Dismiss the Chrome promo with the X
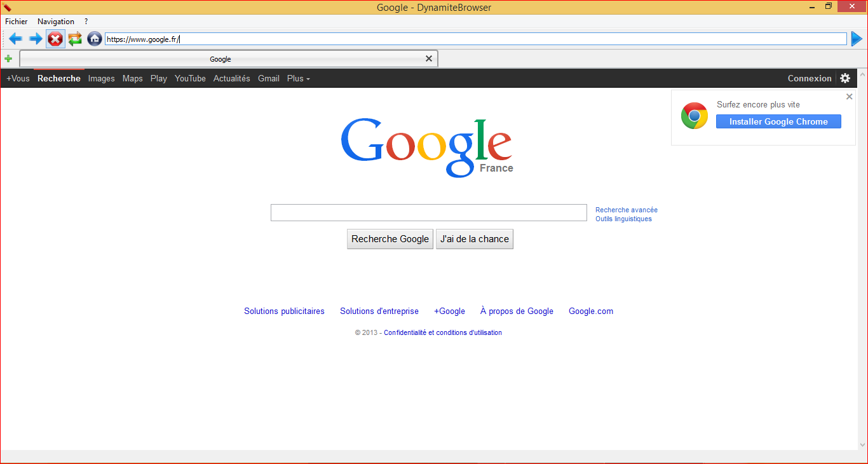Screen dimensions: 868x464 (x=849, y=96)
